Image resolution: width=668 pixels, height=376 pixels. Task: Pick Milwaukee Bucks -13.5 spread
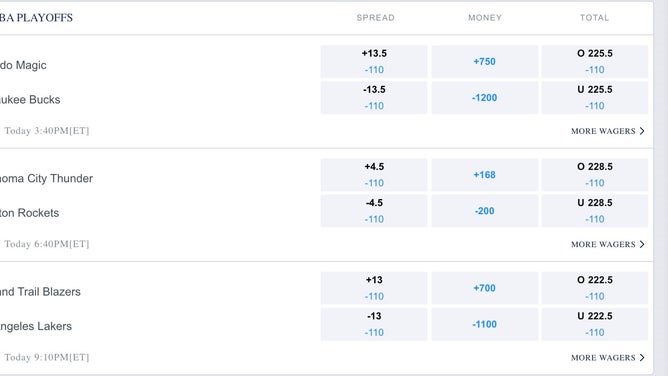pos(374,98)
